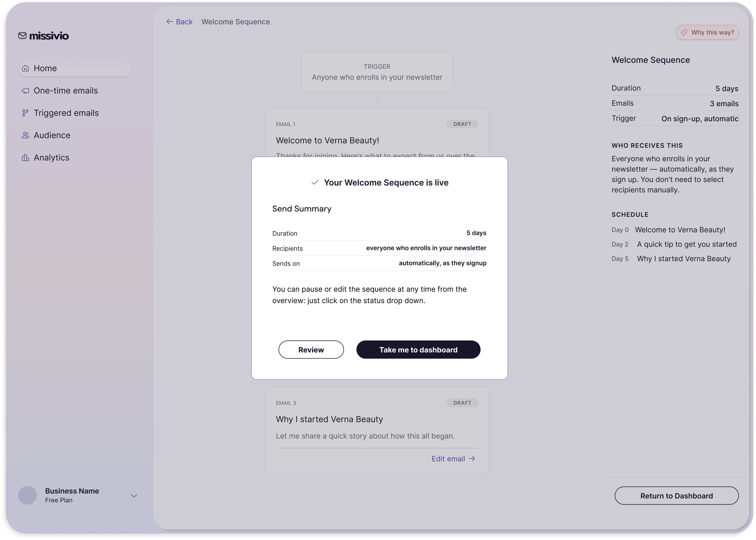Click the Return to Dashboard button
Image resolution: width=756 pixels, height=540 pixels.
[x=676, y=496]
